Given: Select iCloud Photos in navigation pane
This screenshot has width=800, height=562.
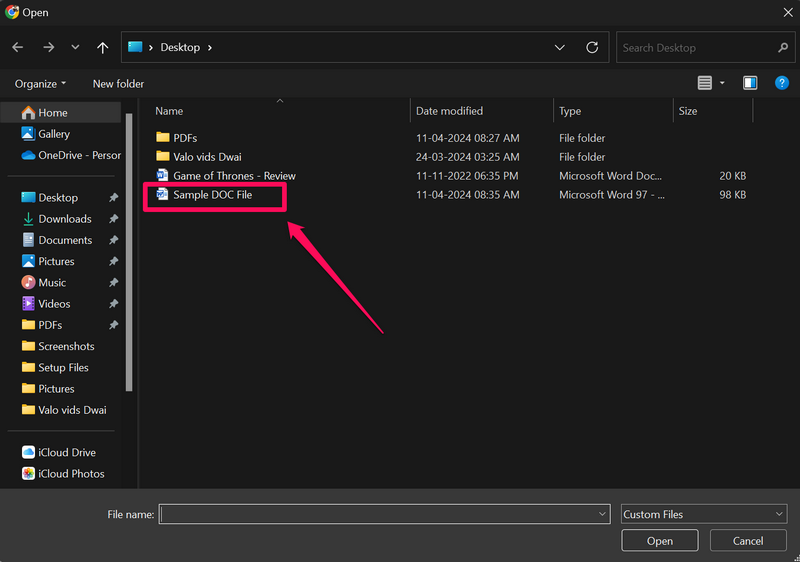Looking at the screenshot, I should [70, 474].
